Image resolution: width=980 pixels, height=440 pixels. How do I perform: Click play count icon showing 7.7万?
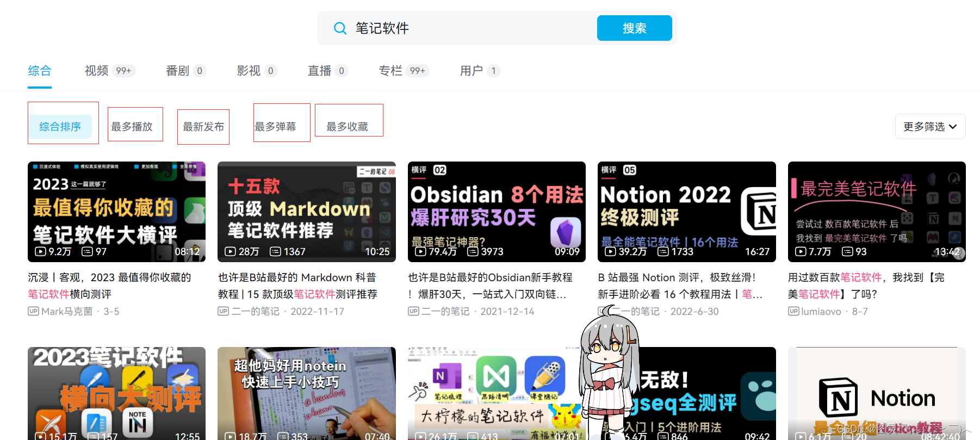point(801,251)
